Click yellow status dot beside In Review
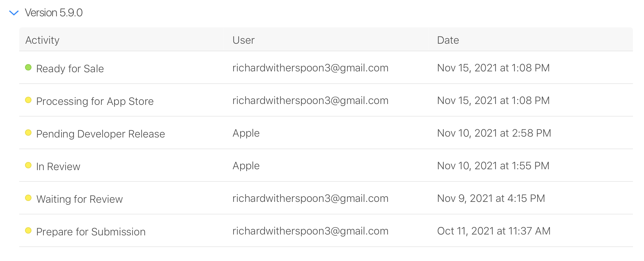This screenshot has width=644, height=261. click(28, 165)
